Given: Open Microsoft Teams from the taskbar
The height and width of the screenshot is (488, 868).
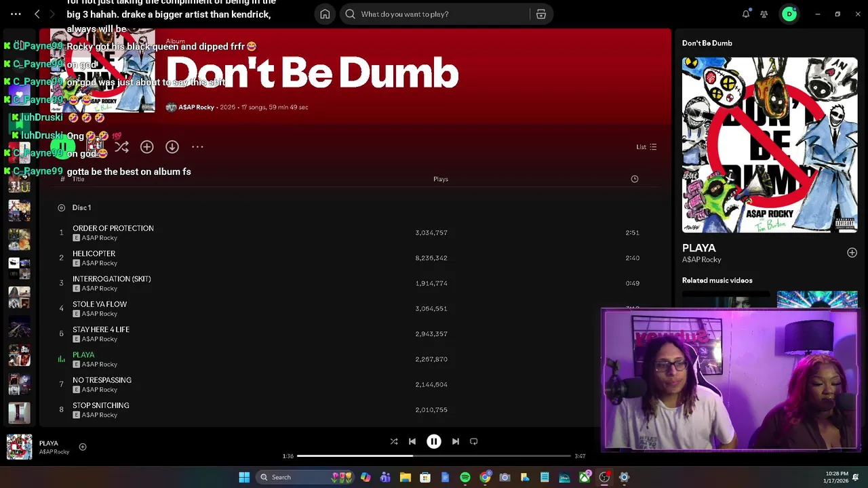Looking at the screenshot, I should pos(385,477).
